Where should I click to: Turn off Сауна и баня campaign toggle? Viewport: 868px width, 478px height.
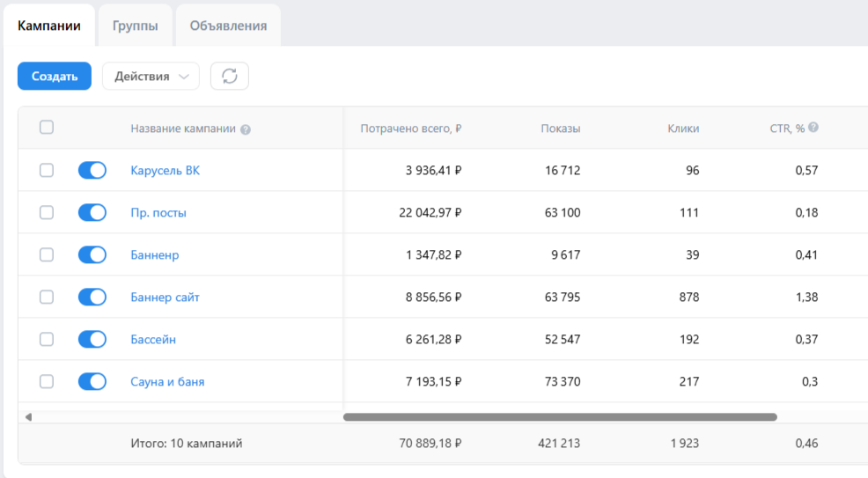92,381
